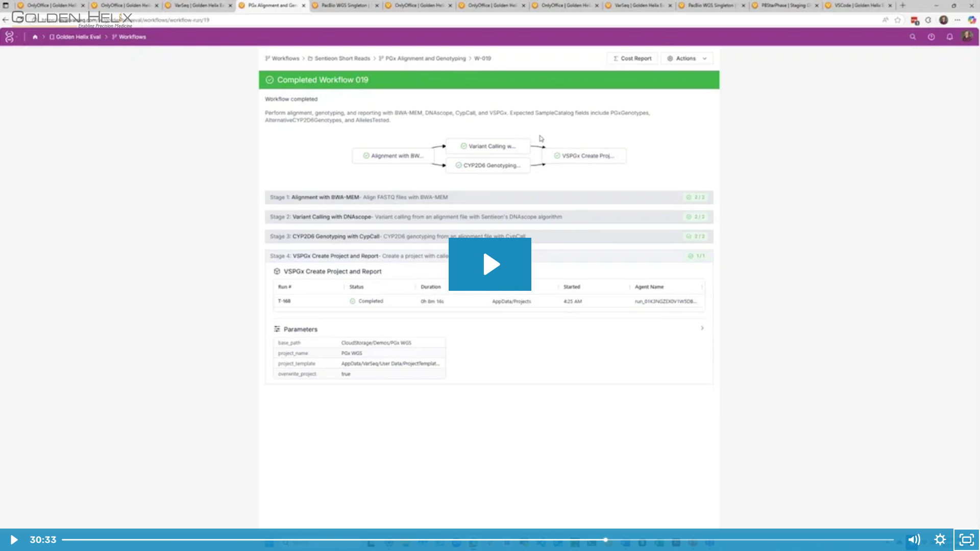Select the Variant Calling w... workflow node
The width and height of the screenshot is (980, 551).
point(488,146)
